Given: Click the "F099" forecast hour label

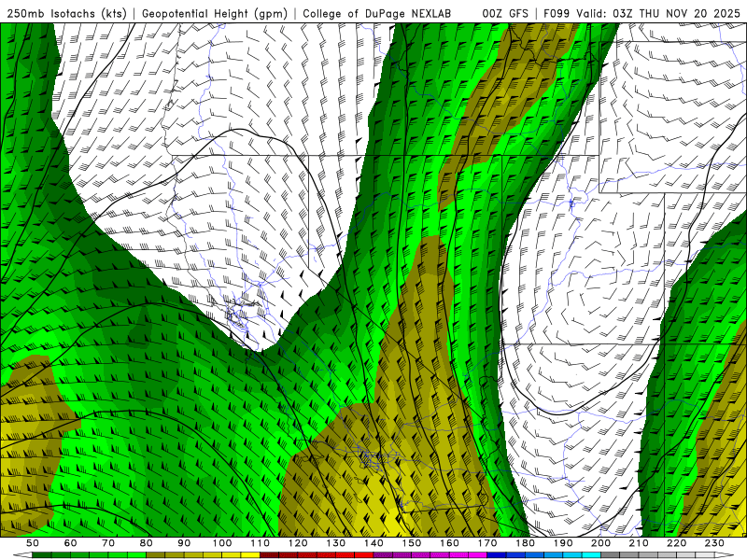Looking at the screenshot, I should [x=557, y=14].
